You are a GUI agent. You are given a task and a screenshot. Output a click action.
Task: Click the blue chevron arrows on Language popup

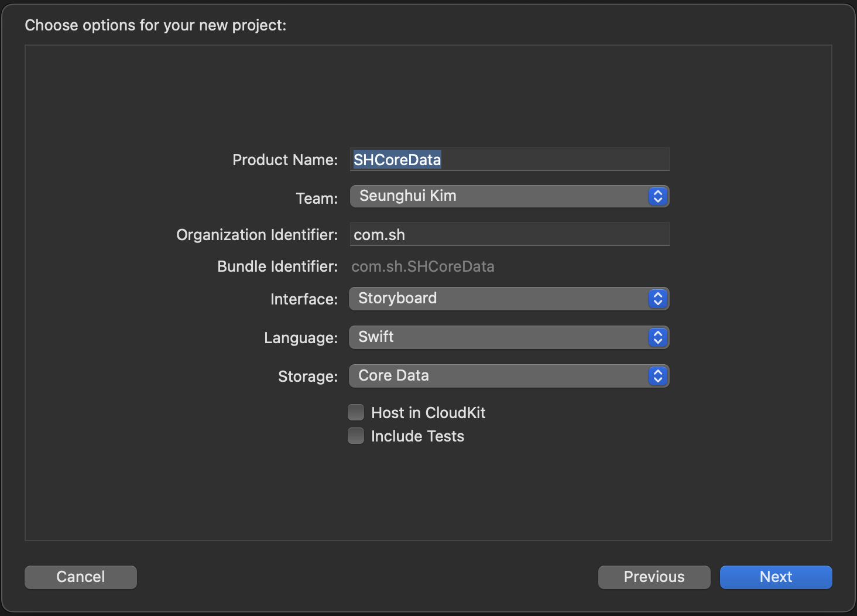(x=657, y=337)
